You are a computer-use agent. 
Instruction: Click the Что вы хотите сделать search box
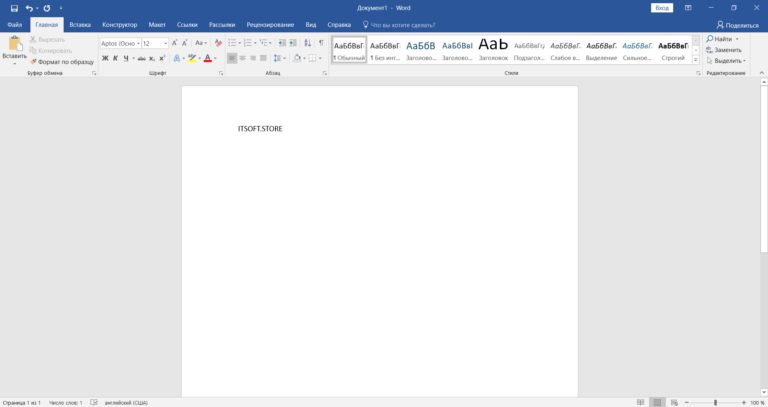[399, 25]
